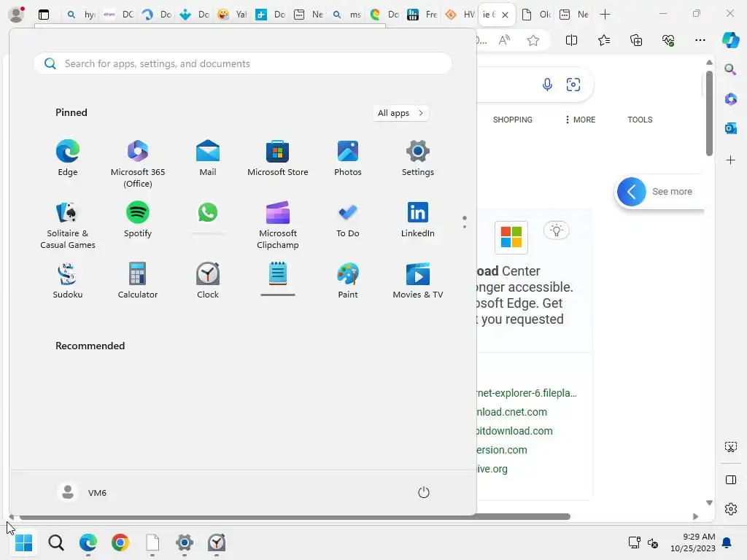
Task: Open the Spotify pinned app
Action: [138, 220]
